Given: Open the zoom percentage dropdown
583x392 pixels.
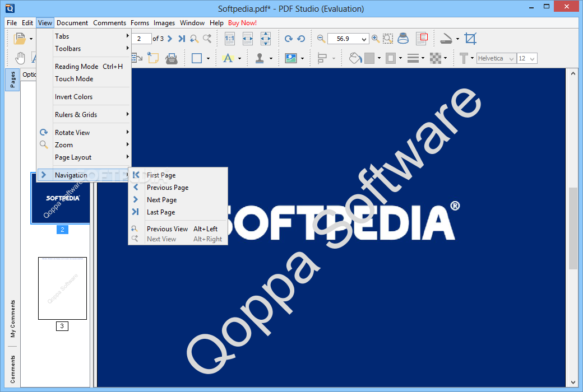Looking at the screenshot, I should click(x=364, y=39).
